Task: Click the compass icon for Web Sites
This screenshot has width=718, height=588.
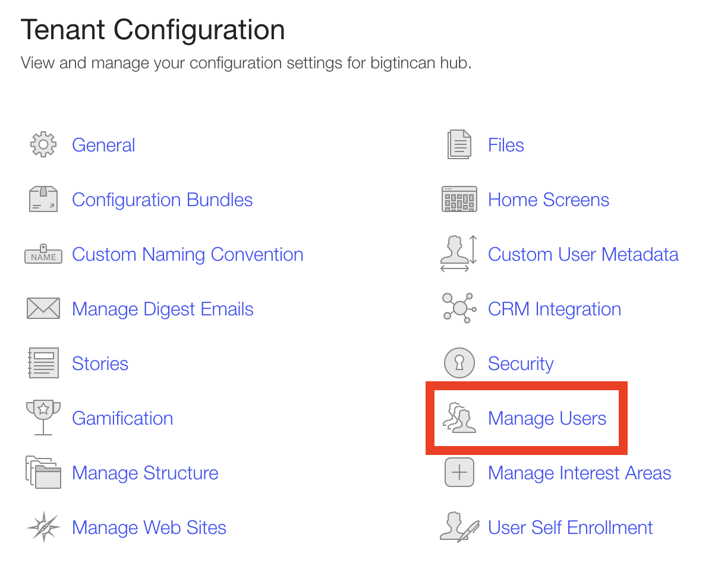Action: (43, 527)
